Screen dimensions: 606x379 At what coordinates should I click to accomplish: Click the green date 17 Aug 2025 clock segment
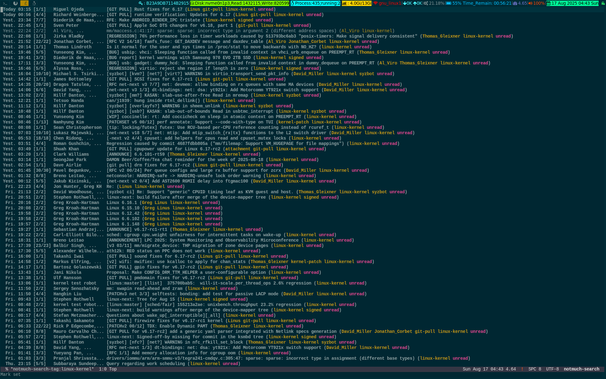[x=572, y=3]
